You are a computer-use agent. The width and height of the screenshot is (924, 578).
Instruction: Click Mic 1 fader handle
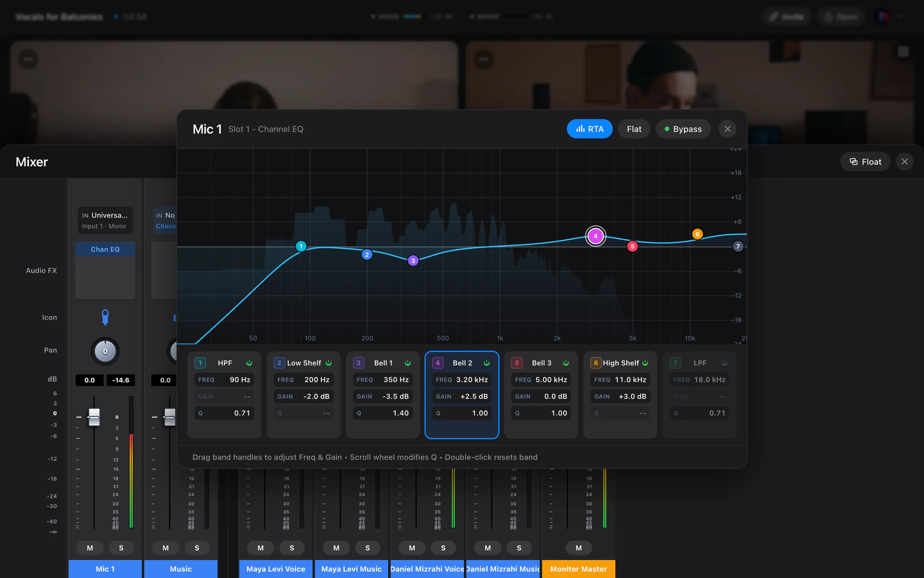(94, 417)
